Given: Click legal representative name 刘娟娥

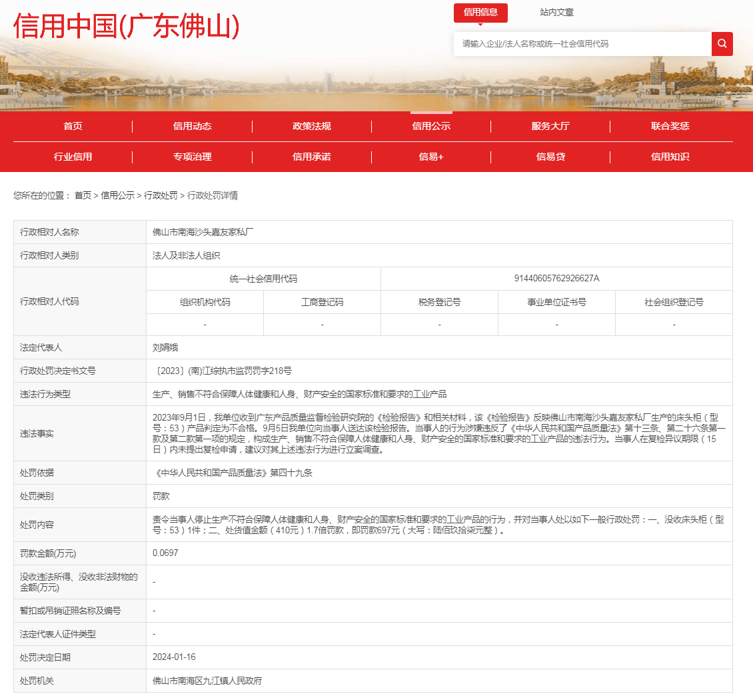Looking at the screenshot, I should 165,348.
